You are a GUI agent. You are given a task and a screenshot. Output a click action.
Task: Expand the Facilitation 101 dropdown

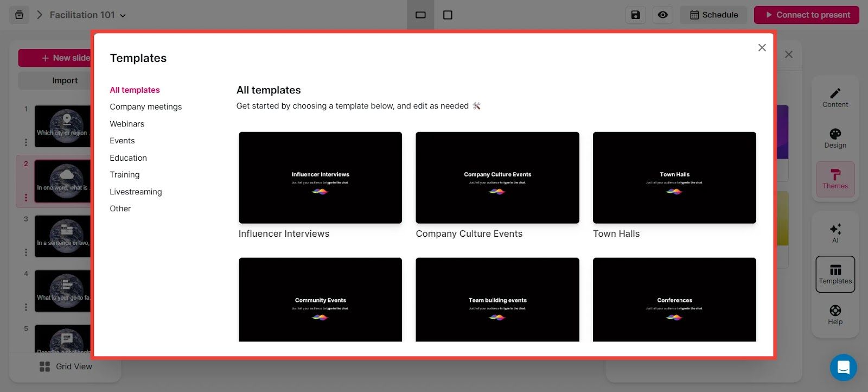tap(123, 15)
